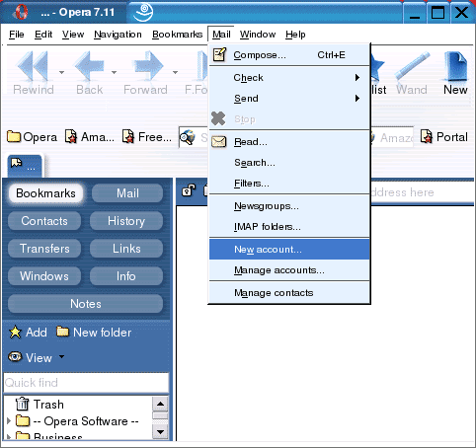Select IMAP folders... menu entry
This screenshot has width=476, height=448.
point(289,227)
